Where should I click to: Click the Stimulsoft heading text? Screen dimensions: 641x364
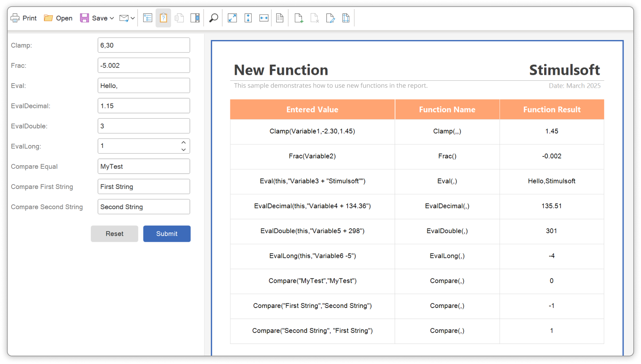[x=565, y=70]
